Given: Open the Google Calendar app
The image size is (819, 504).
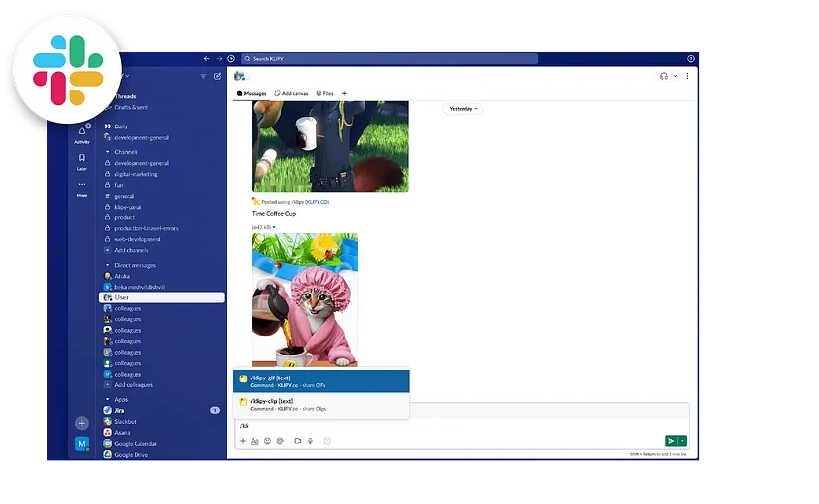Looking at the screenshot, I should coord(136,444).
